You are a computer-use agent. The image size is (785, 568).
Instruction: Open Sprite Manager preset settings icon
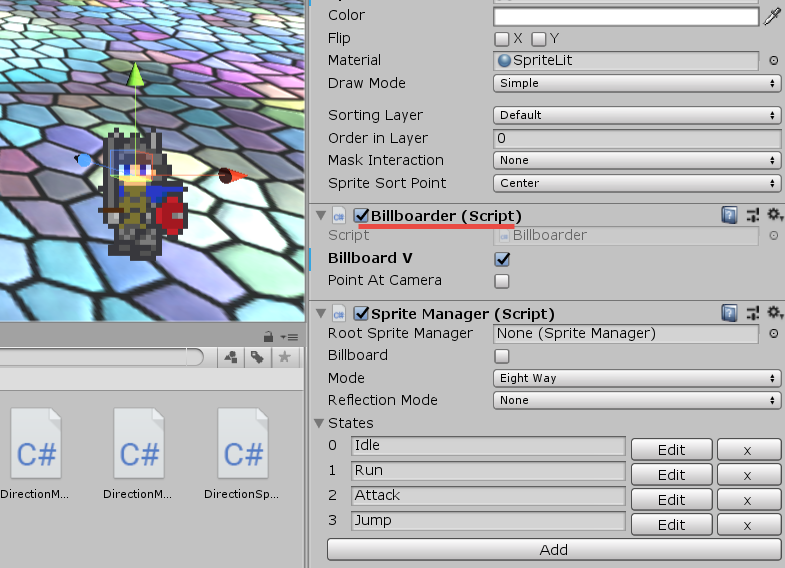(x=752, y=313)
